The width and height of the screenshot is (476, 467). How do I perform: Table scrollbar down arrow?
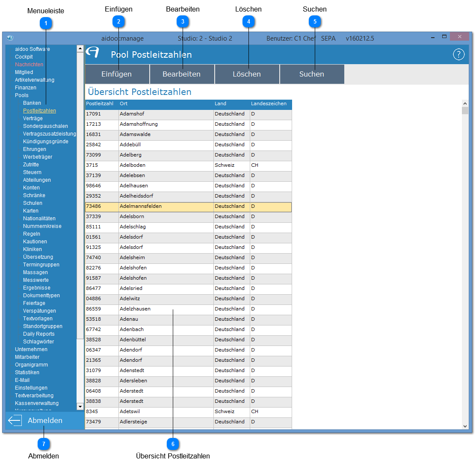pyautogui.click(x=465, y=426)
